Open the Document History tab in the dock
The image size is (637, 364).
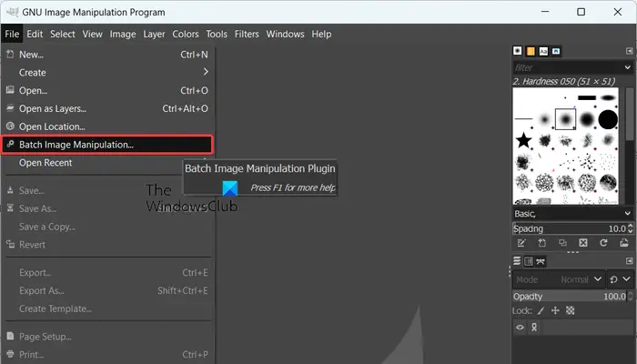[x=556, y=51]
